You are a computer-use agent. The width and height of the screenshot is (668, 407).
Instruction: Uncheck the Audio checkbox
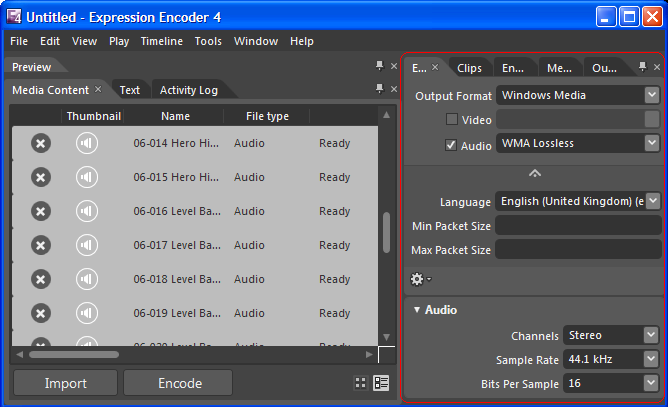[x=452, y=144]
